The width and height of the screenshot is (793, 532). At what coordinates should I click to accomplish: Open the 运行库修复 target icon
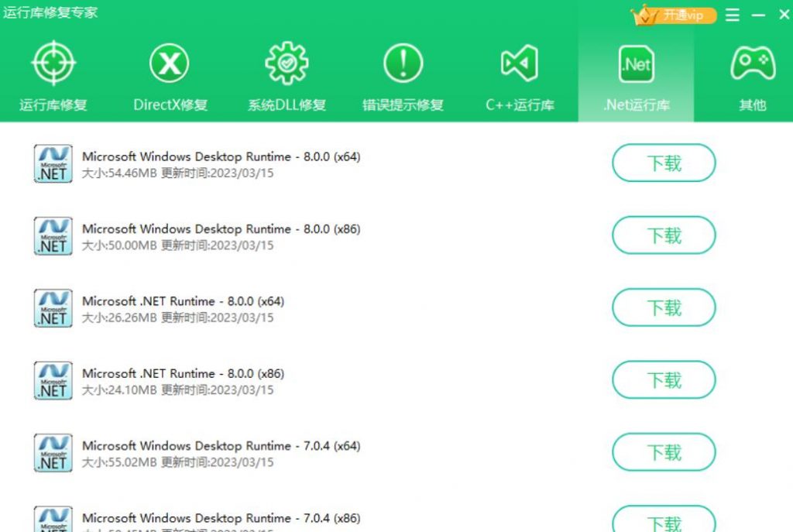[x=53, y=63]
